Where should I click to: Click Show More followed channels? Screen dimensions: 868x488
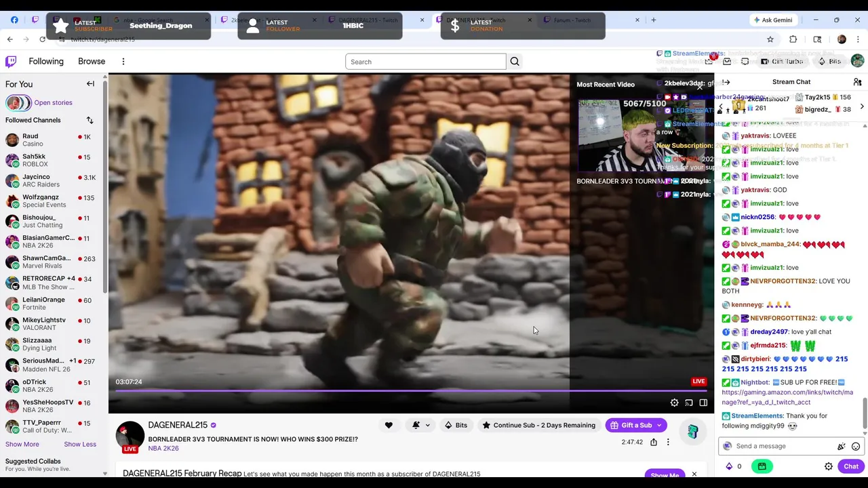click(22, 444)
